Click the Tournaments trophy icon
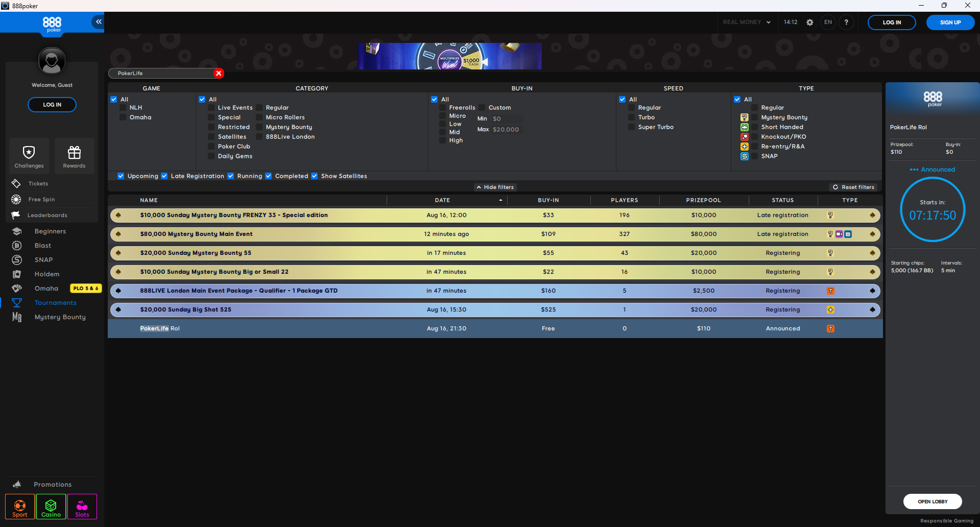The image size is (980, 527). 17,303
